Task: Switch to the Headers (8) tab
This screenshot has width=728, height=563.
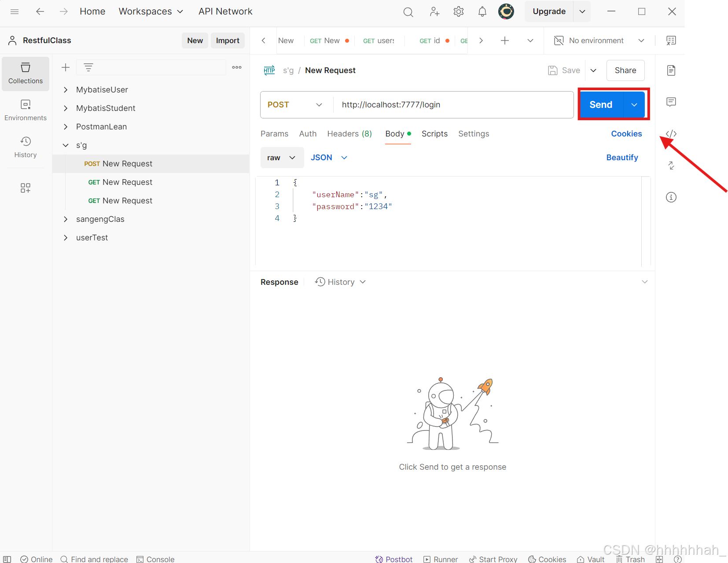Action: coord(349,134)
